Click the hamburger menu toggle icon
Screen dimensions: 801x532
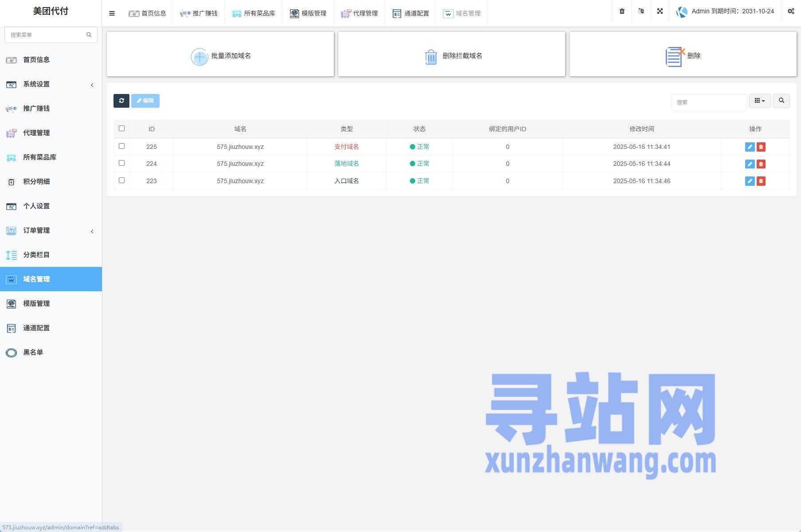tap(112, 13)
